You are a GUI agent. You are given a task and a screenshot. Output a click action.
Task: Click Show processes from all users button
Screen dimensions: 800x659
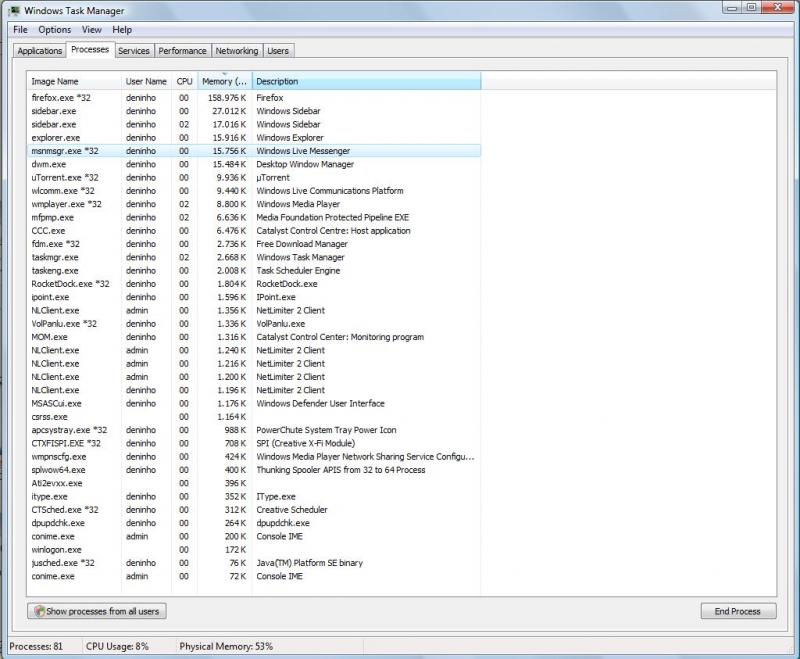[97, 611]
